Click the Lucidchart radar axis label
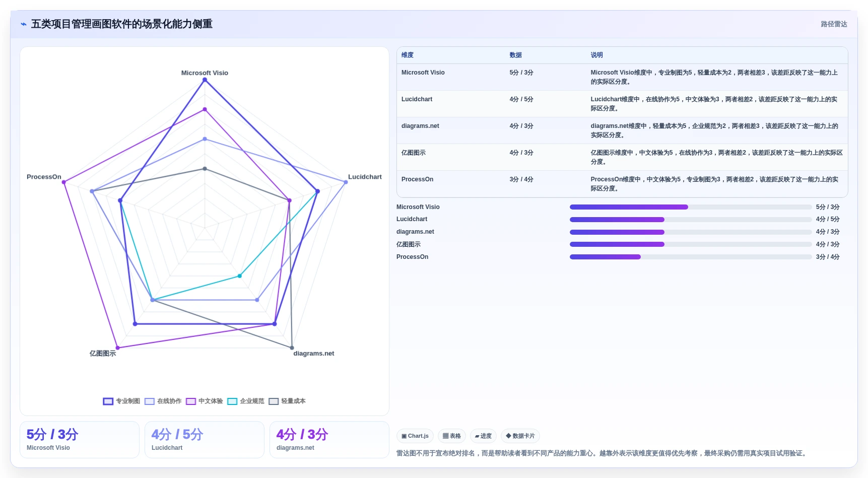This screenshot has width=868, height=478. [365, 177]
